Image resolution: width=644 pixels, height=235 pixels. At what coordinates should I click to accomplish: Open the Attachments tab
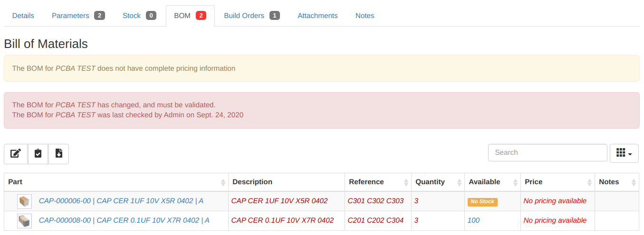pos(317,16)
